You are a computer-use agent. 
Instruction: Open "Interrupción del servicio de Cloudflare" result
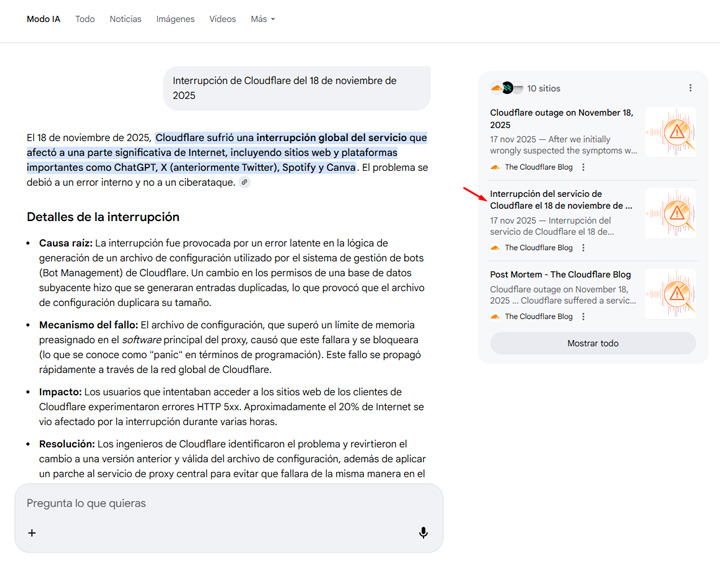pyautogui.click(x=560, y=199)
